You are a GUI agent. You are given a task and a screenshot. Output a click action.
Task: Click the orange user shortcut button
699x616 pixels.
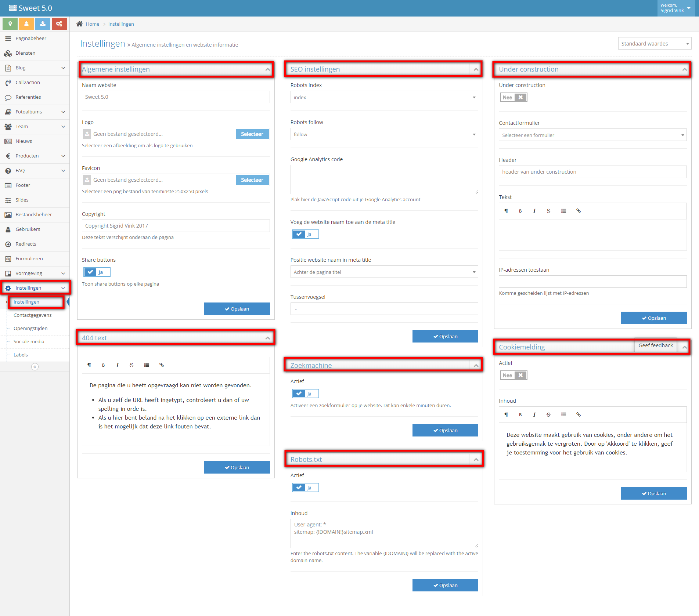click(26, 24)
